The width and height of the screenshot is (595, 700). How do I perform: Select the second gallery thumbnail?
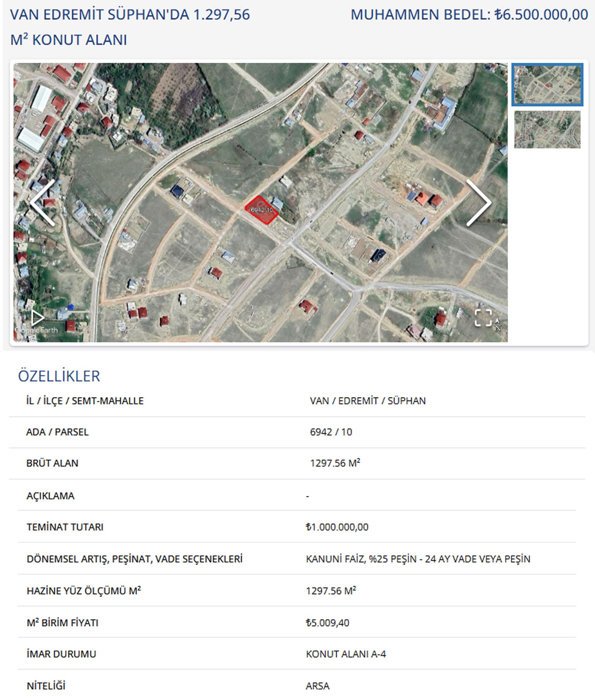(547, 129)
